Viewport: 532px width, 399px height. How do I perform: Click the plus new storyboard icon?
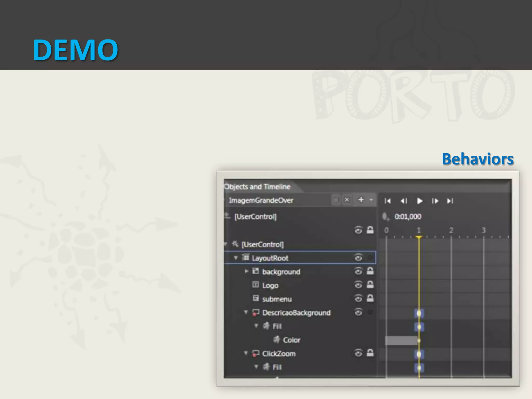[361, 200]
